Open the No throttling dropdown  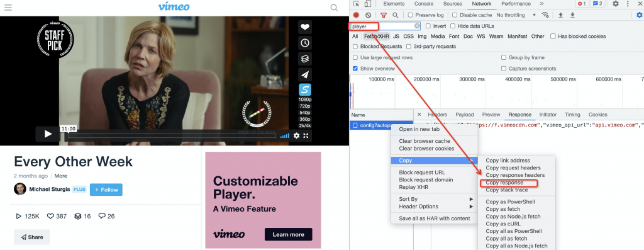(x=516, y=15)
